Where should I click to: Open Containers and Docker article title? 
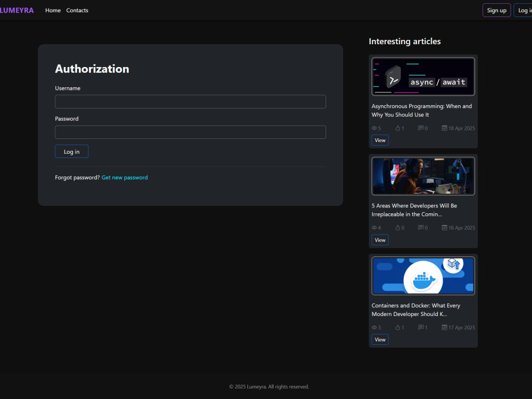tap(416, 310)
